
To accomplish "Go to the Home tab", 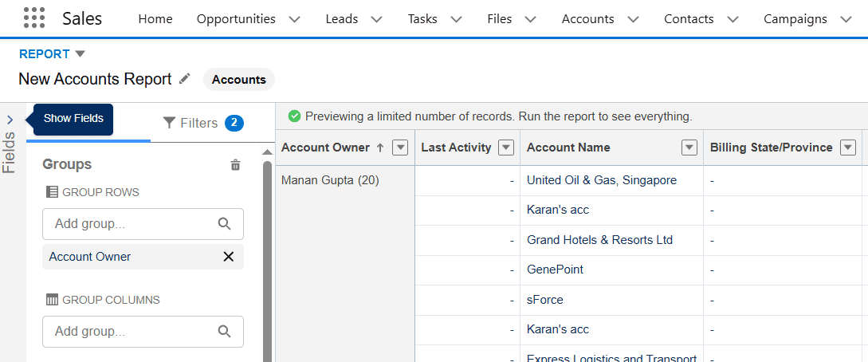I will (x=155, y=19).
